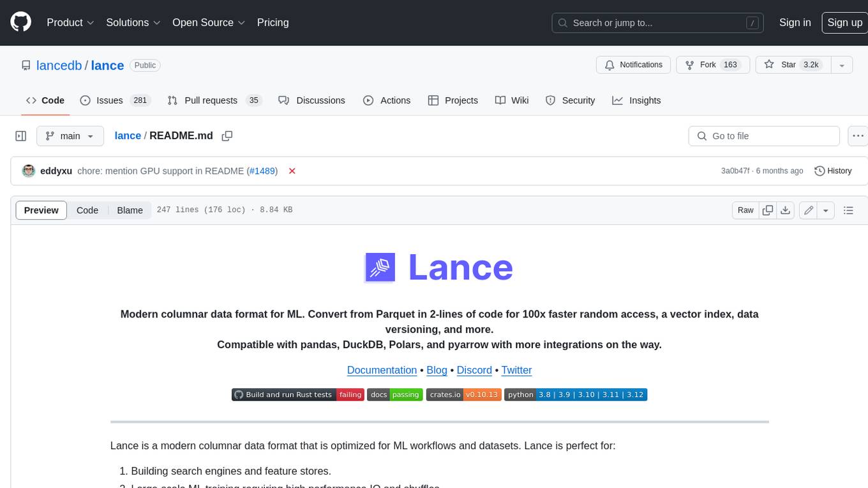
Task: Fork the repository
Action: (712, 65)
